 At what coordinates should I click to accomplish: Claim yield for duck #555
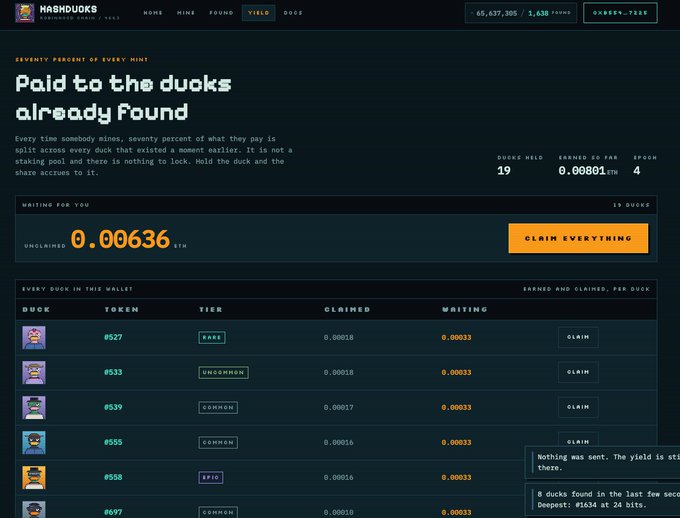coord(578,439)
